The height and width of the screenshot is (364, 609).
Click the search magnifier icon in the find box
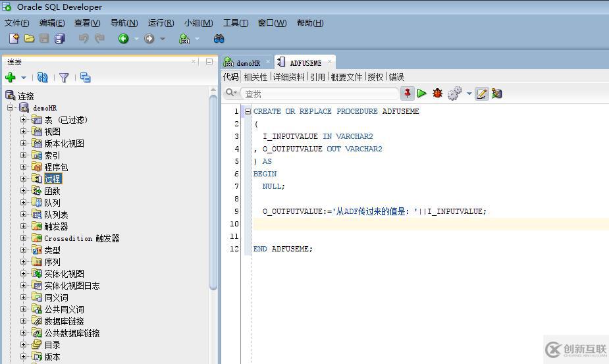point(230,93)
